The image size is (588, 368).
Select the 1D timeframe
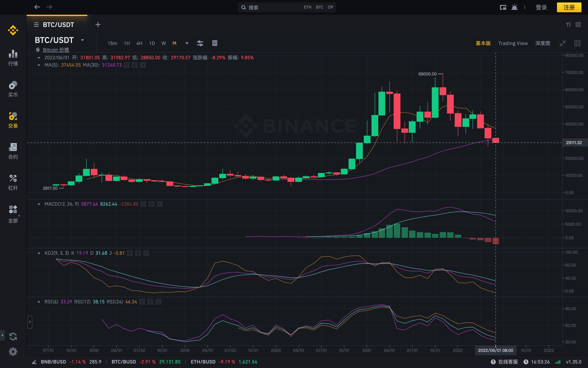[152, 43]
